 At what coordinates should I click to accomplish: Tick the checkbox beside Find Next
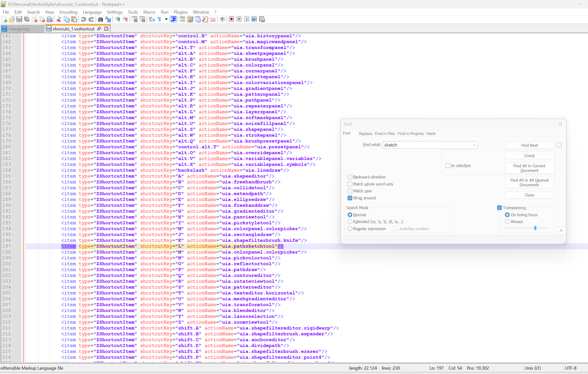[559, 145]
